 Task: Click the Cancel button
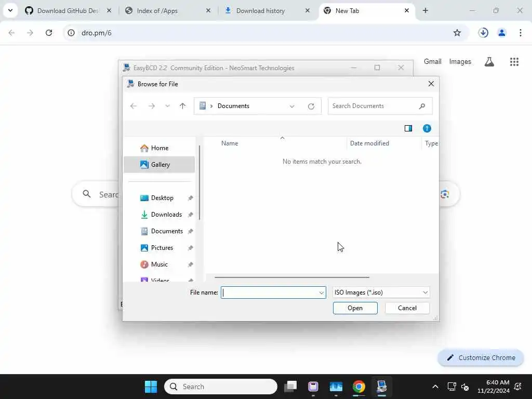407,308
